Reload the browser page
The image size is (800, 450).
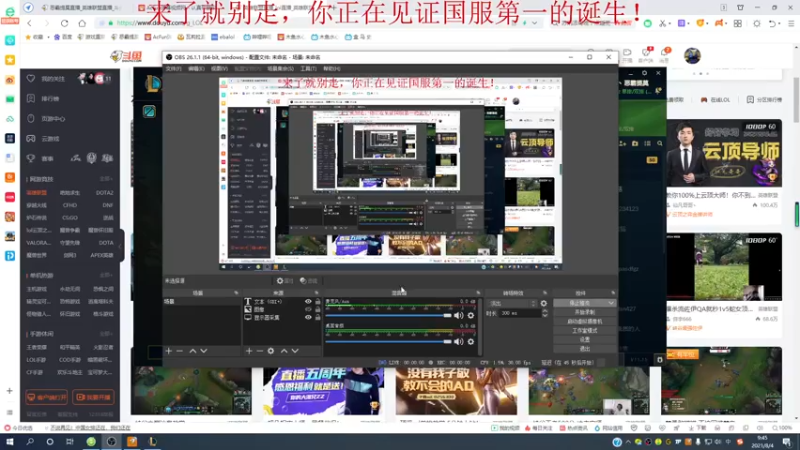click(64, 23)
